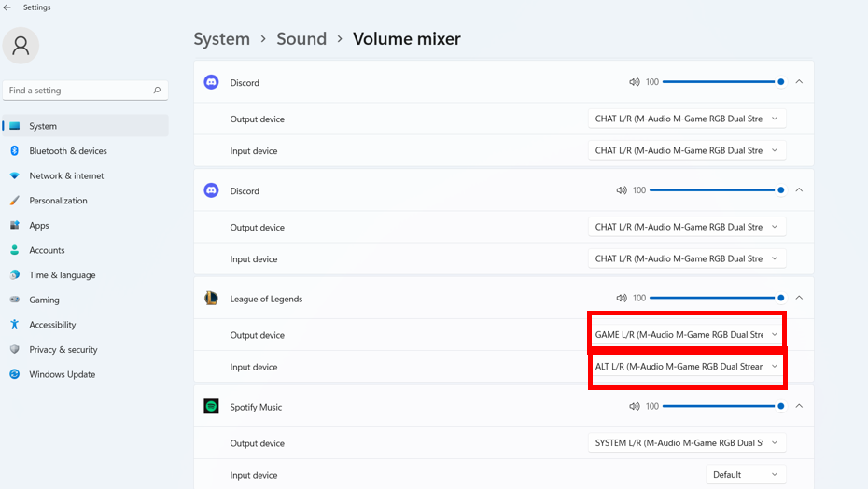Click the Volume mixer page title
This screenshot has height=489, width=868.
[406, 39]
